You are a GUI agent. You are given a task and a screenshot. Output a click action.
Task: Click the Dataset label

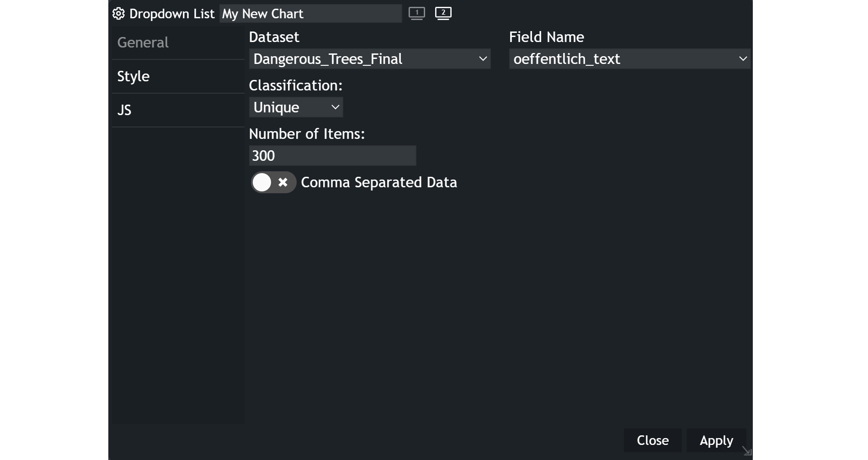tap(274, 37)
